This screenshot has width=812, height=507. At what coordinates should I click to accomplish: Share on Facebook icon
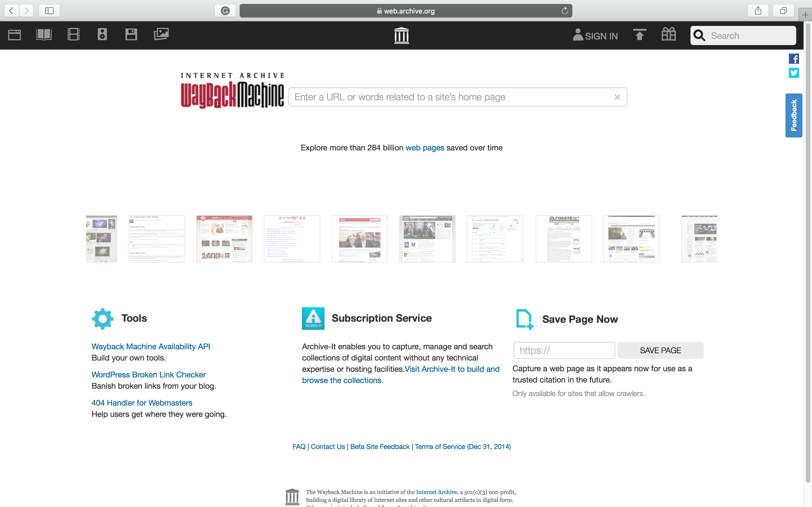(x=794, y=59)
